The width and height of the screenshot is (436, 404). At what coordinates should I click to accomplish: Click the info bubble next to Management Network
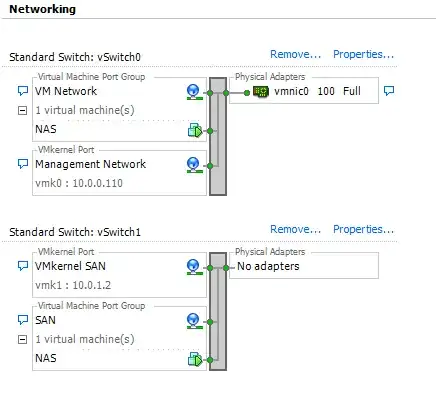pyautogui.click(x=22, y=164)
